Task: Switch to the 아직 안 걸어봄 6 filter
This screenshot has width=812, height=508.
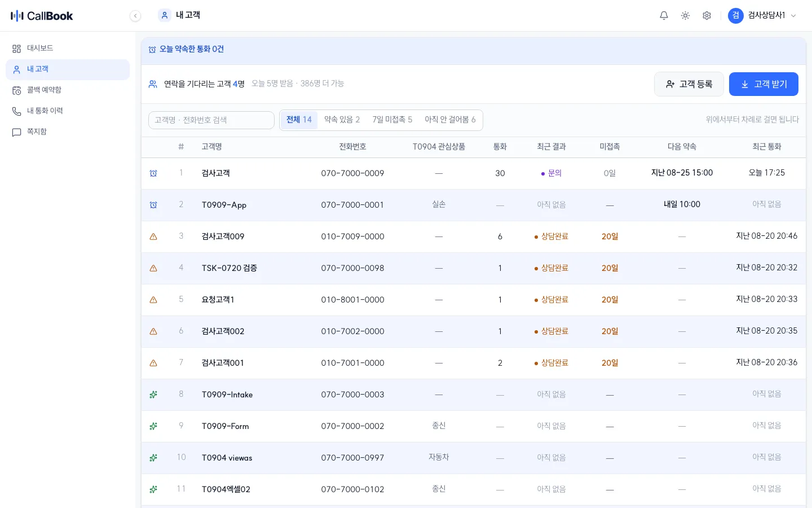Action: (450, 120)
